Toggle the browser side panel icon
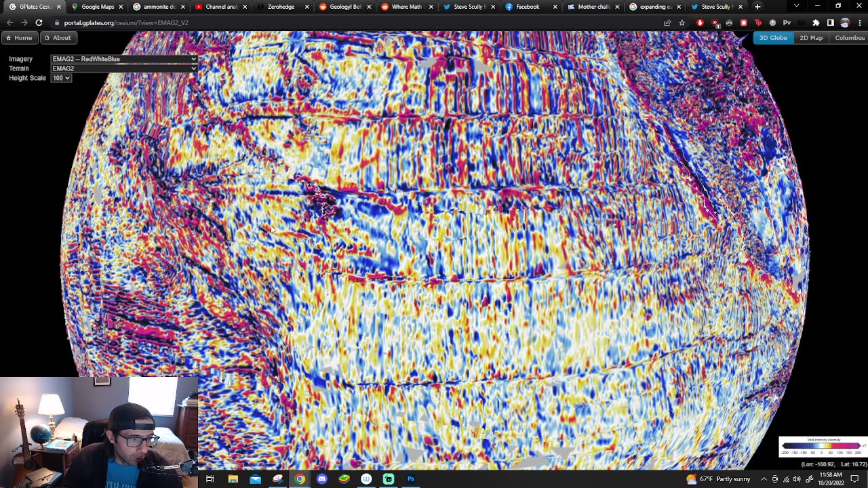The width and height of the screenshot is (868, 488). [x=830, y=22]
